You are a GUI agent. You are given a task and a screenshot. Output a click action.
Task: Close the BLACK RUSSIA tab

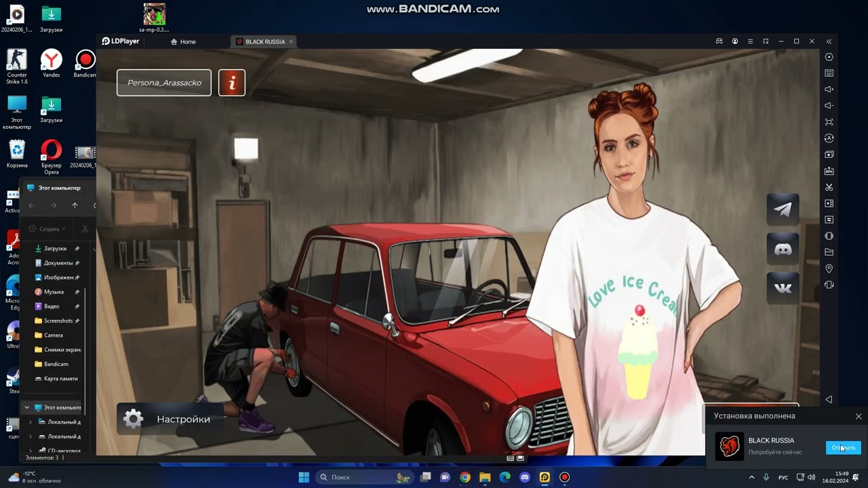(x=292, y=41)
